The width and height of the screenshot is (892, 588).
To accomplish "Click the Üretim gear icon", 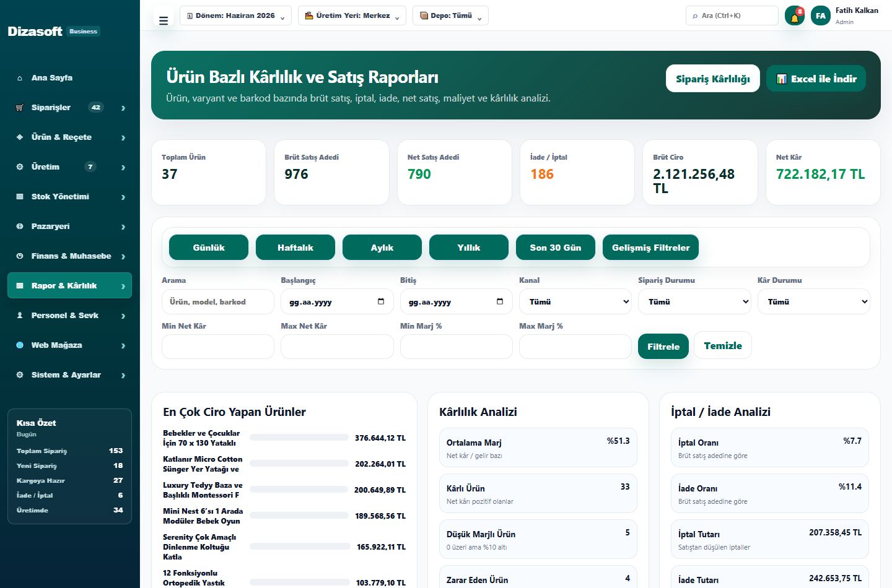I will [x=20, y=167].
